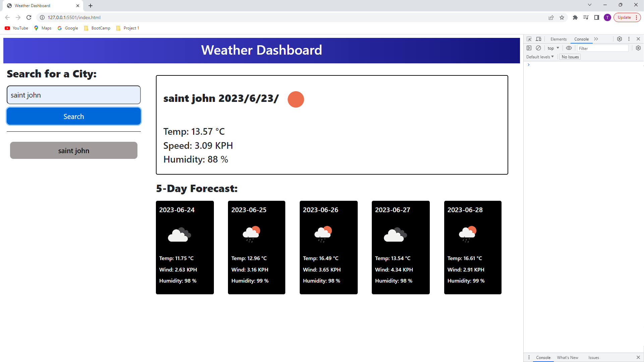644x362 pixels.
Task: Click the city search input field
Action: point(73,95)
